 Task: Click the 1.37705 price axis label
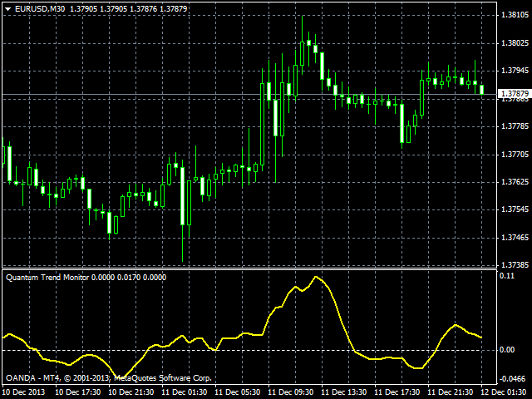pyautogui.click(x=514, y=154)
